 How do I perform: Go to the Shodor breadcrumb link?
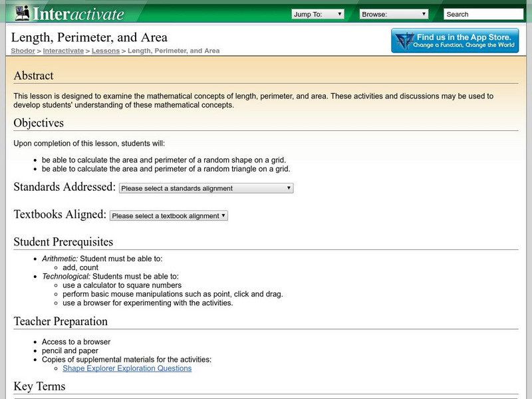23,51
